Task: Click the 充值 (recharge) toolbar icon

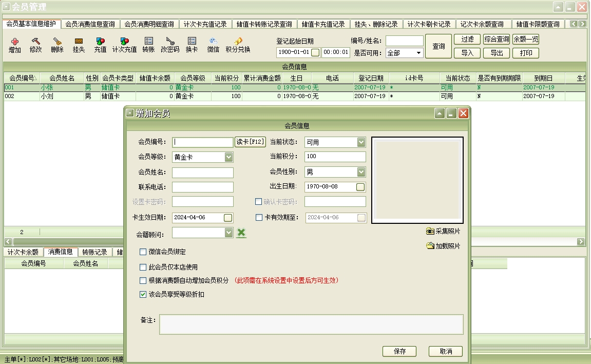Action: (x=100, y=42)
